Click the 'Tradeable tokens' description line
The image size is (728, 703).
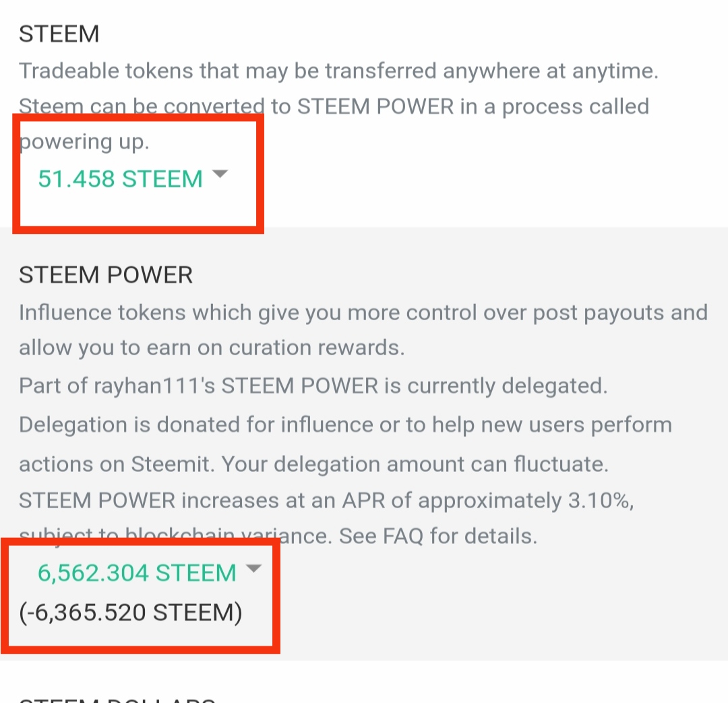tap(338, 71)
